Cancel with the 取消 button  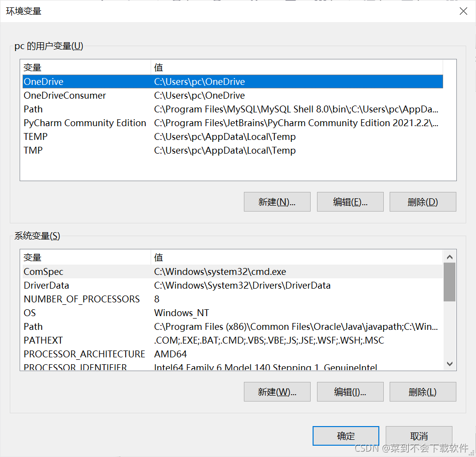pos(419,436)
